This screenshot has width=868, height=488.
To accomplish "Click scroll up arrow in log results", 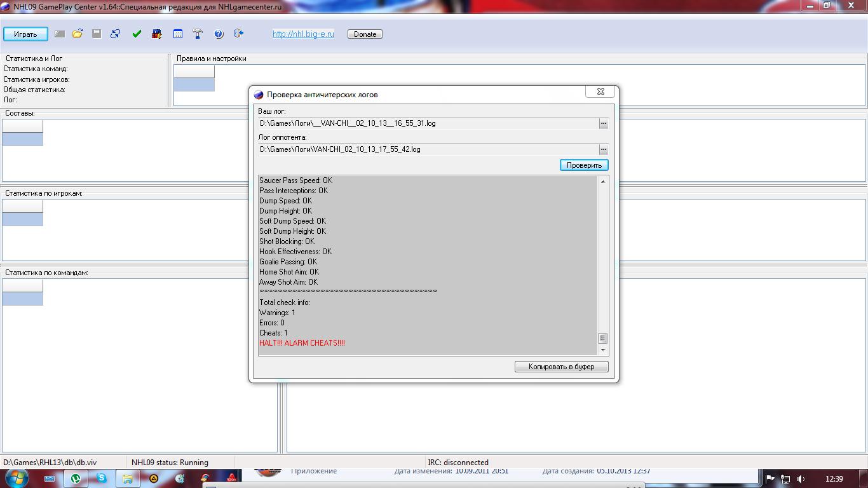I will point(603,182).
